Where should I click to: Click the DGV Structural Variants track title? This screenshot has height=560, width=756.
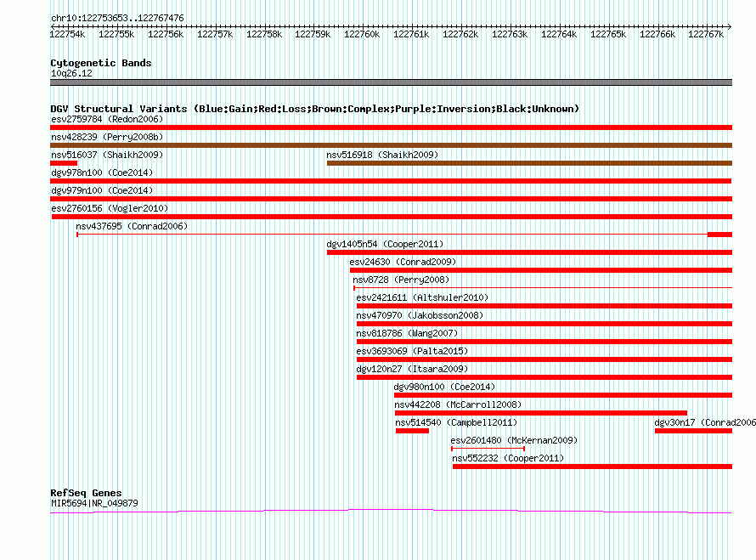(315, 109)
